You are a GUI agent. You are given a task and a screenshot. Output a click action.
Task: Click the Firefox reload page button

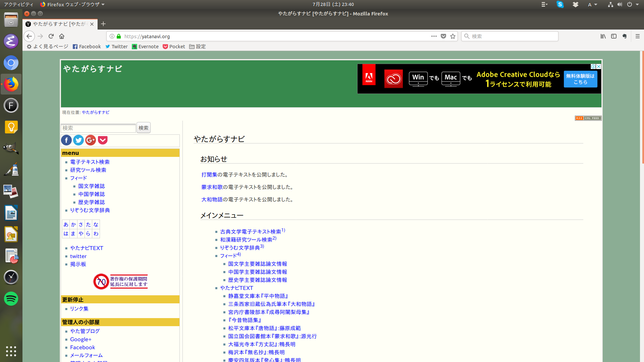51,36
